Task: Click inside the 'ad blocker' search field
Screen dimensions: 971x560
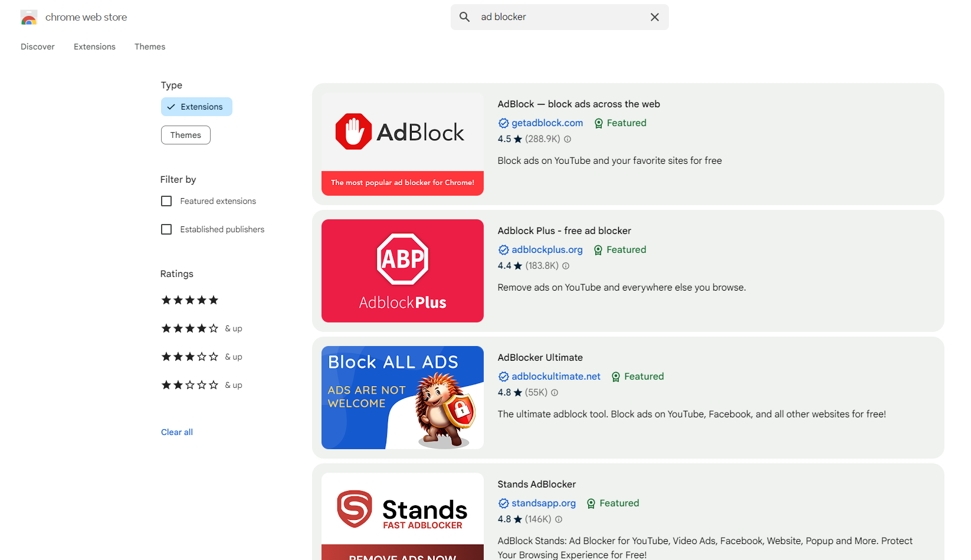Action: pyautogui.click(x=560, y=17)
